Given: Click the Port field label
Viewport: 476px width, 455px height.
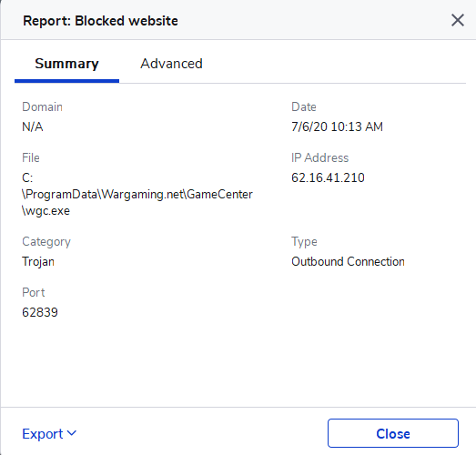Looking at the screenshot, I should (x=34, y=293).
